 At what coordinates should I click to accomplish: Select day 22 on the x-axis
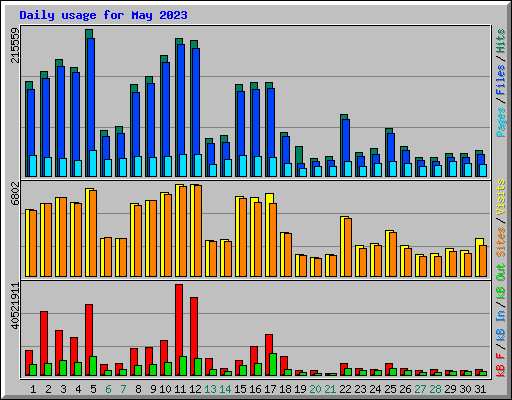(x=345, y=389)
